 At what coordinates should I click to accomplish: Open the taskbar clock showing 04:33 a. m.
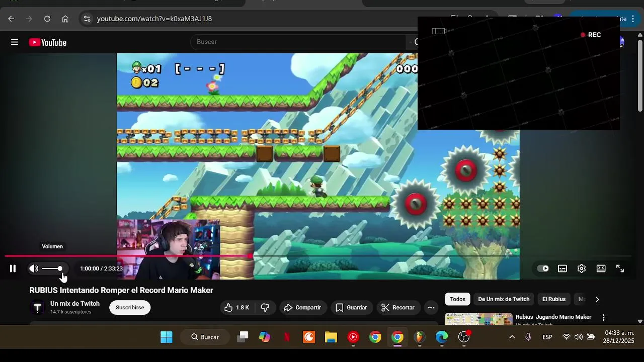click(x=619, y=337)
